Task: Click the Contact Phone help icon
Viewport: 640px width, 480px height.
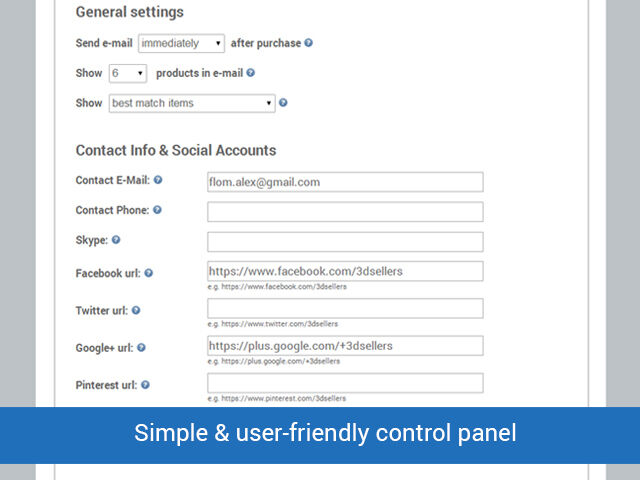Action: (157, 211)
